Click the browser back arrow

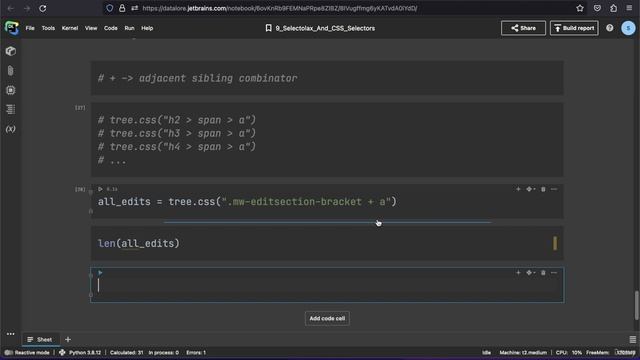click(x=11, y=8)
